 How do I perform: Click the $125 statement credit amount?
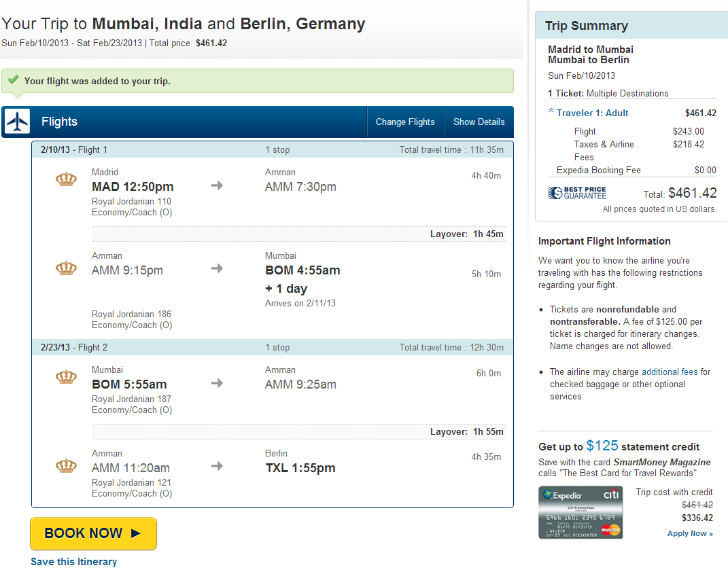602,446
